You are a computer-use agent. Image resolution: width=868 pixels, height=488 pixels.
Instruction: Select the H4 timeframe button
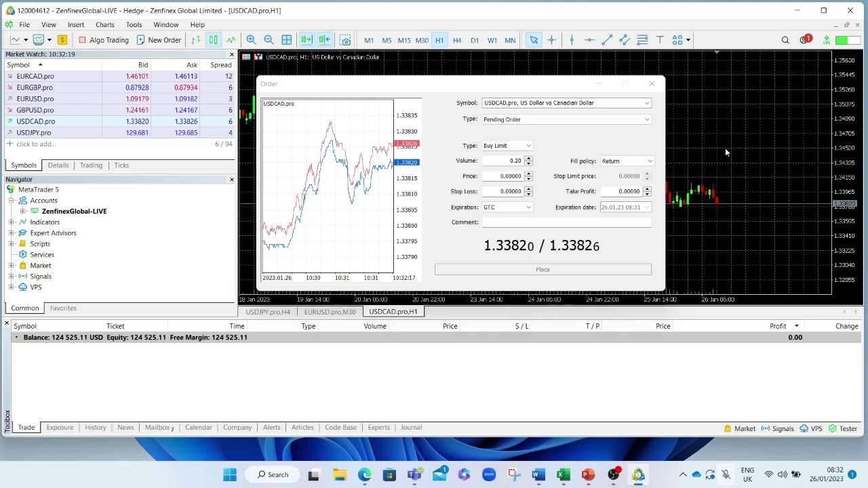point(457,40)
